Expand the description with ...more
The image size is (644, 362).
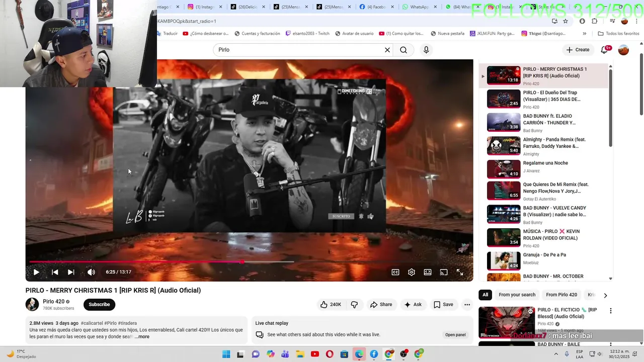pos(142,337)
